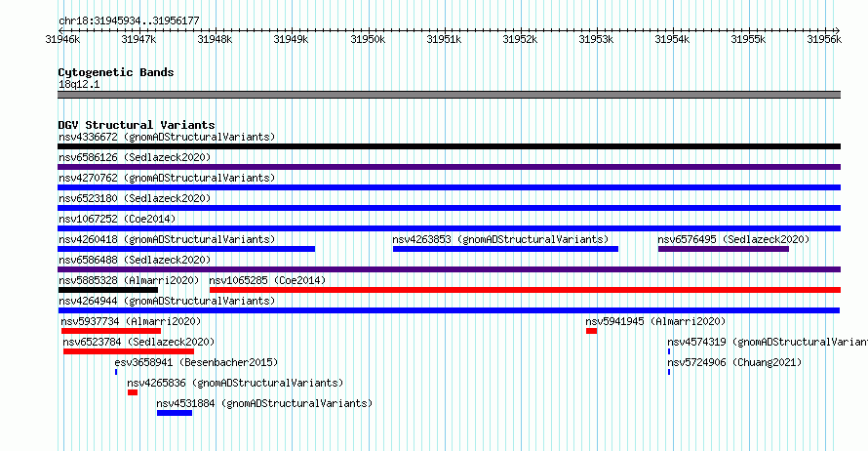
Task: Click the nsv4264944 (gnomADStructuralVariants) label
Action: coord(167,301)
